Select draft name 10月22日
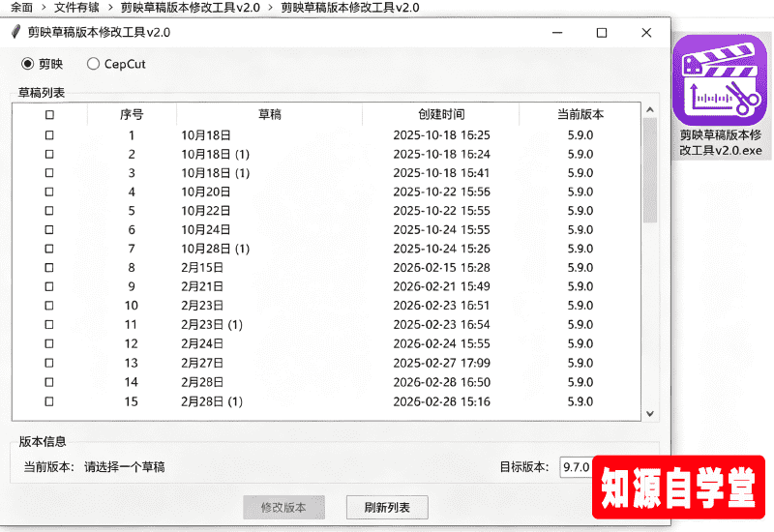774x532 pixels. 206,211
